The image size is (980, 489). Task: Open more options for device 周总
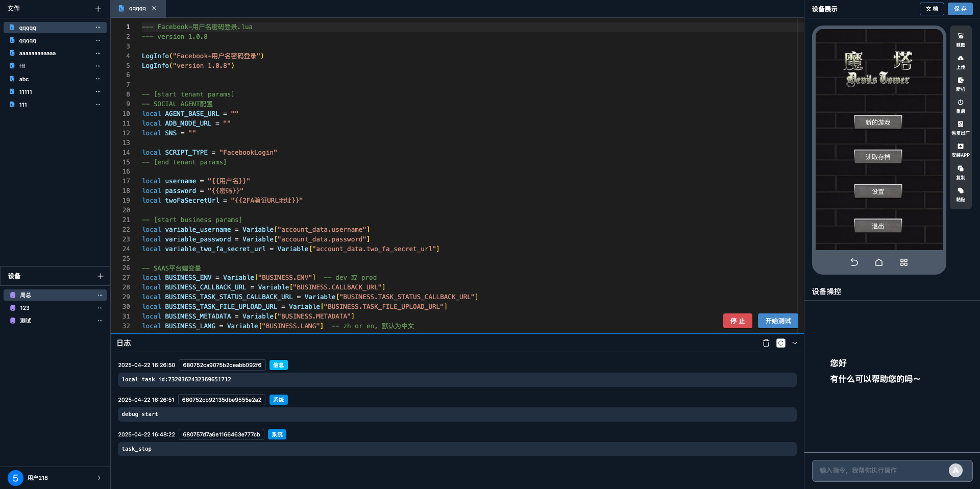point(100,295)
